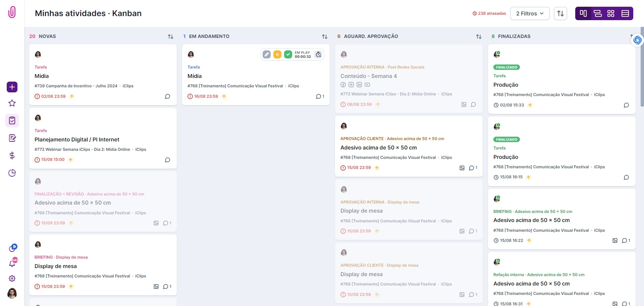Open favorites star in sidebar
The height and width of the screenshot is (306, 644).
click(x=12, y=103)
